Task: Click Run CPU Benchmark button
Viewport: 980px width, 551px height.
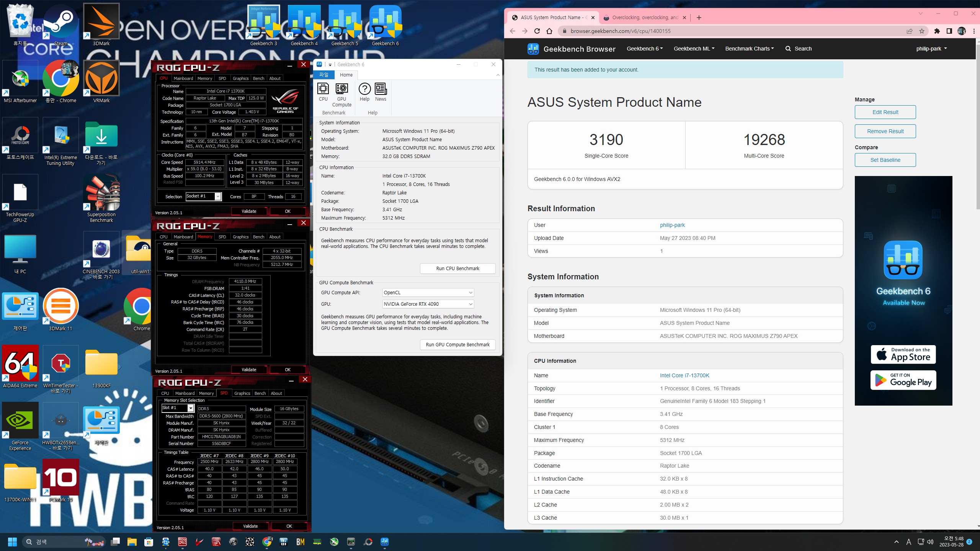Action: coord(457,269)
